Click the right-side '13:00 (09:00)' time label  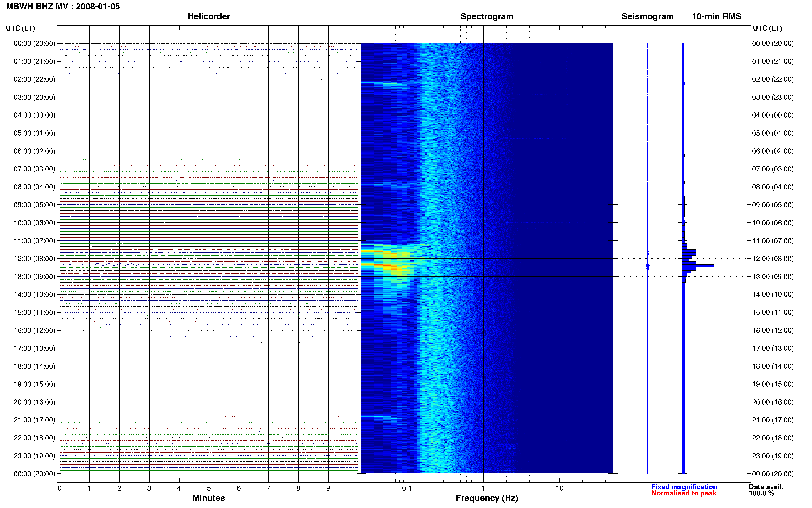coord(773,277)
